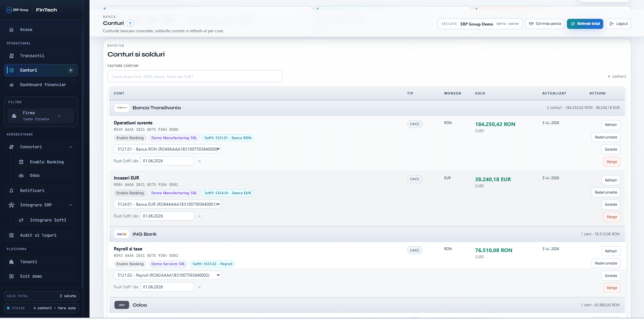
Task: Click Refresh total button
Action: (585, 24)
